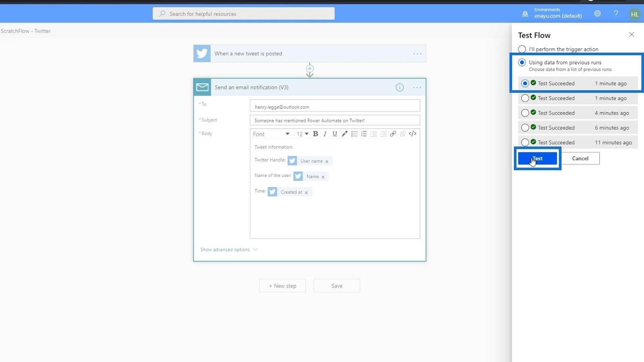This screenshot has height=362, width=644.
Task: Click the search for helpful resources box
Action: coord(244,14)
